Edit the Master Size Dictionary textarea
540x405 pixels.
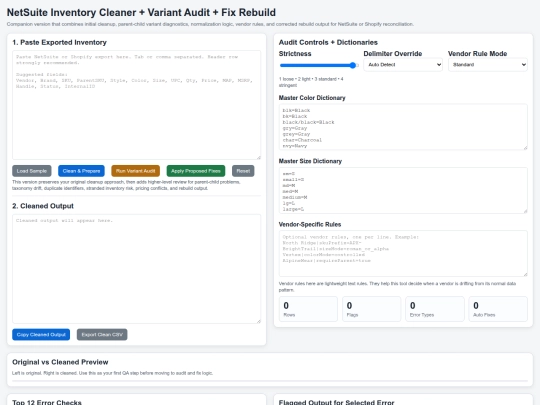point(403,190)
